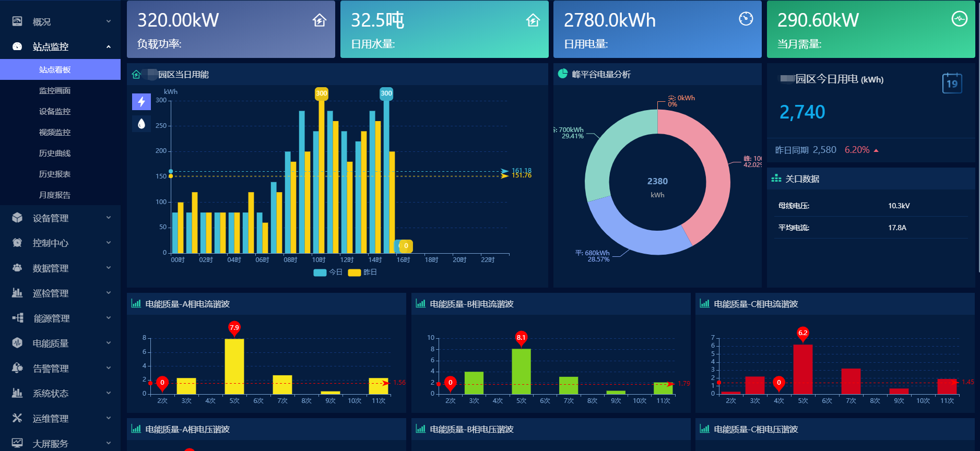Expand the 能源管理 menu chevron

click(x=109, y=318)
